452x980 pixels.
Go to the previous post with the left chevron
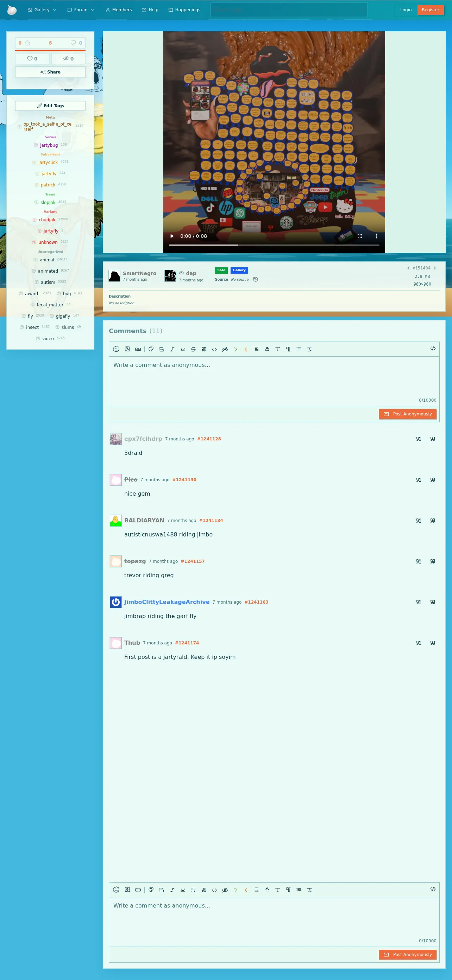tap(408, 268)
